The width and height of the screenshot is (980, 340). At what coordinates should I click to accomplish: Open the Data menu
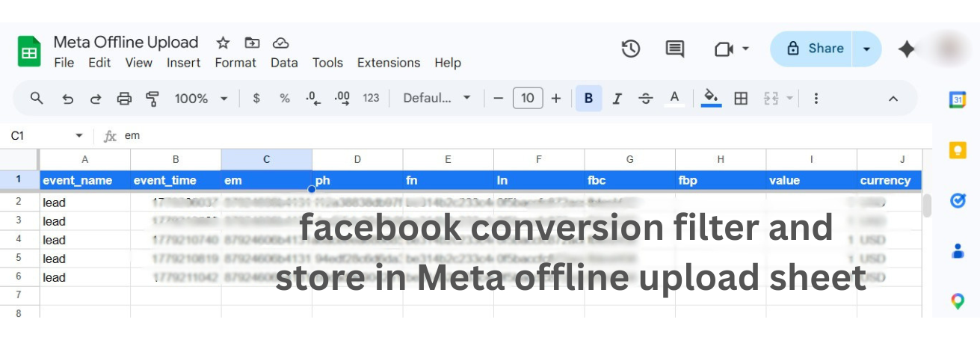pos(284,63)
